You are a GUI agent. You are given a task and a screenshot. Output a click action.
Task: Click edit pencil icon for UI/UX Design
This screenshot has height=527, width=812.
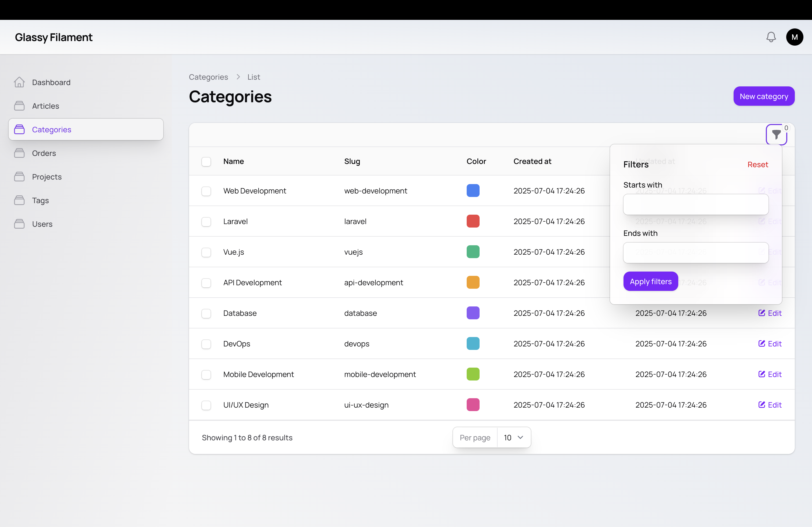coord(762,405)
